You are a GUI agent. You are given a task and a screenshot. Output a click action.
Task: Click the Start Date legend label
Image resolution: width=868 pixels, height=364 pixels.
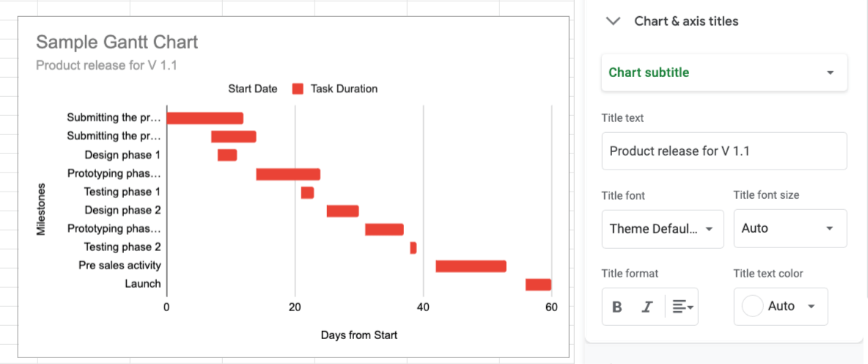tap(253, 89)
